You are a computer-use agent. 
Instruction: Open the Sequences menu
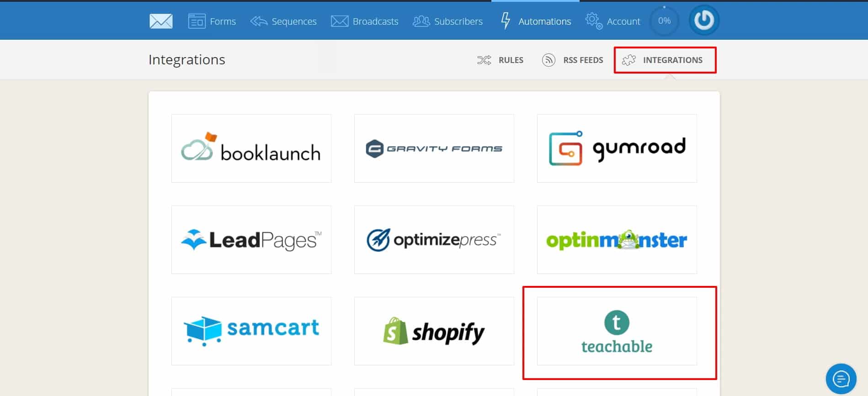tap(283, 21)
